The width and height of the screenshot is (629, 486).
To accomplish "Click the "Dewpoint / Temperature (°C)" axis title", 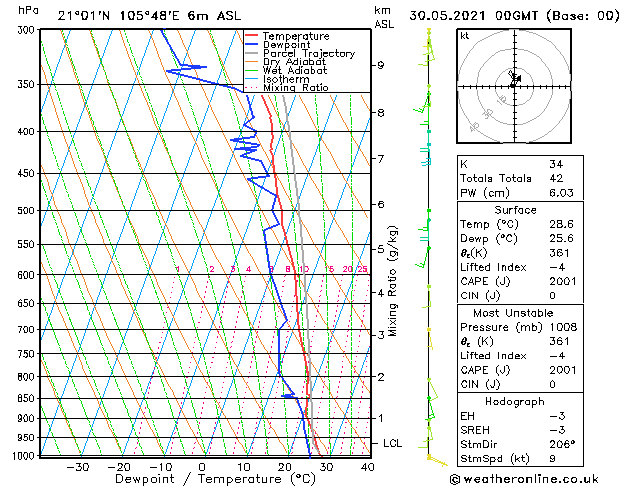I will pos(215,479).
